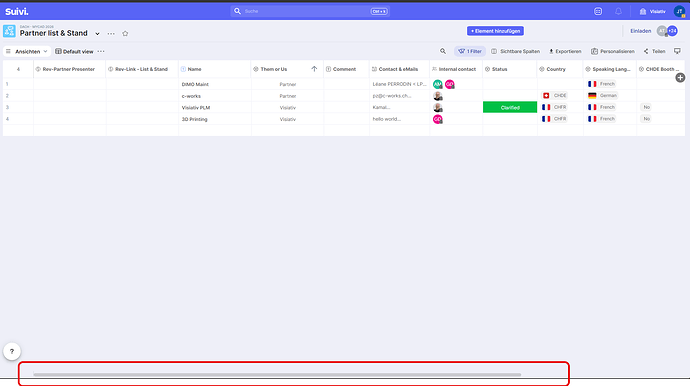Viewport: 690px width, 386px height.
Task: Mark the board as favorite with the star
Action: (125, 33)
